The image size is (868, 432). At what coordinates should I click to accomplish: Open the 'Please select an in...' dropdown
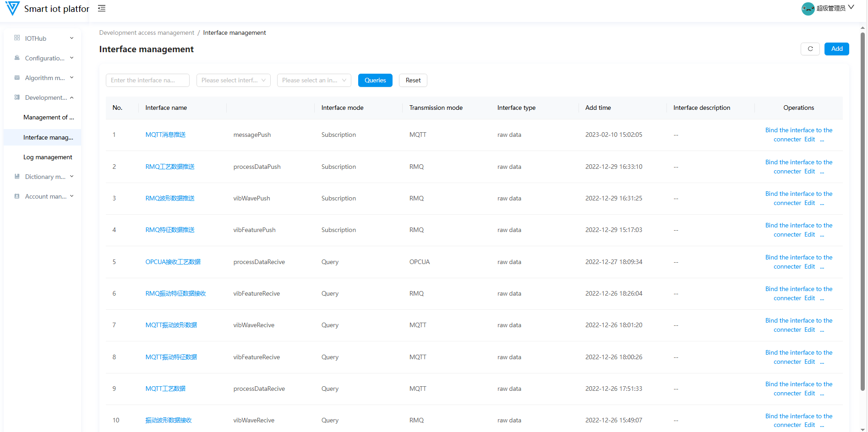314,80
